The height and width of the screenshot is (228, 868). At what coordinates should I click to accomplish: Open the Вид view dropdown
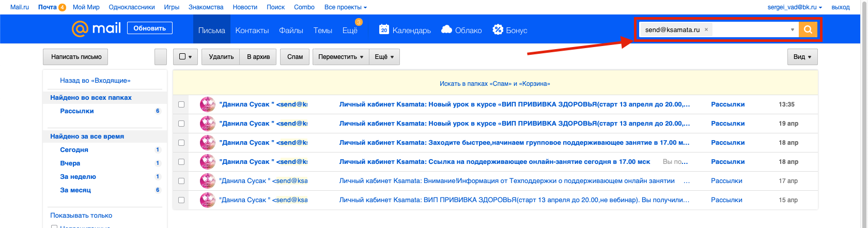click(x=802, y=57)
